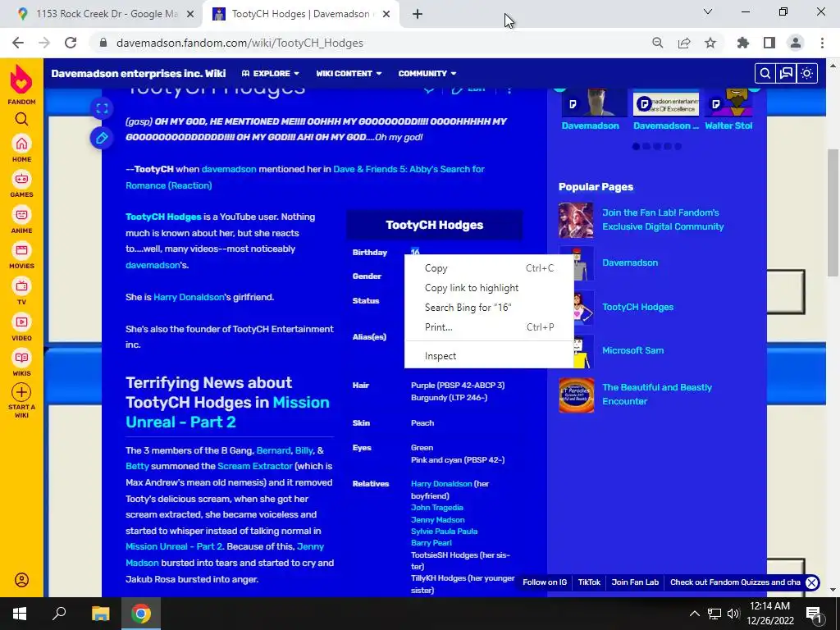Screen dimensions: 840x630
Task: Click Join Fan Lab in bottom bar
Action: pyautogui.click(x=635, y=582)
